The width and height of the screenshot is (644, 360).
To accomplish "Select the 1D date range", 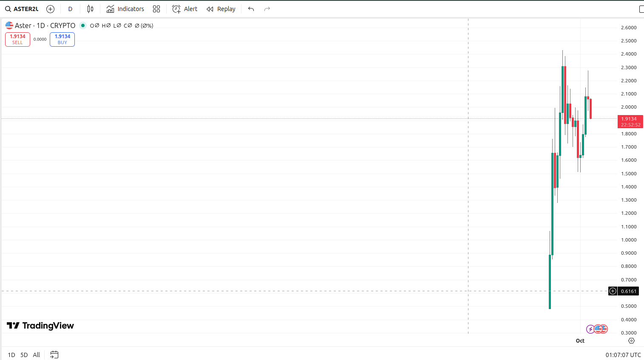I will coord(11,355).
